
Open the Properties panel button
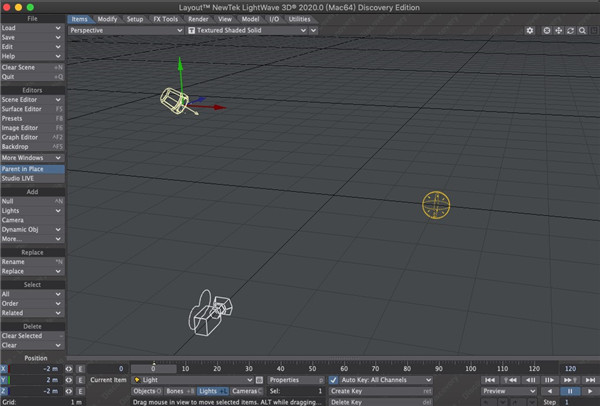(x=296, y=380)
